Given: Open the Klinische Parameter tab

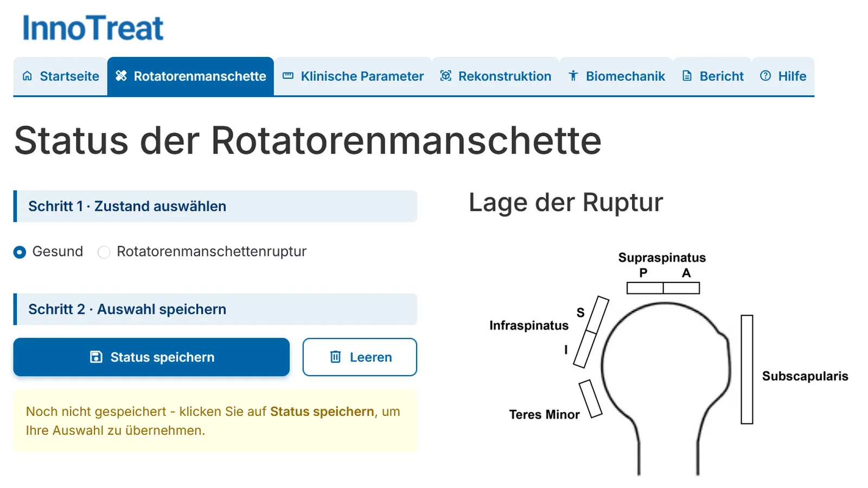Looking at the screenshot, I should pyautogui.click(x=353, y=76).
